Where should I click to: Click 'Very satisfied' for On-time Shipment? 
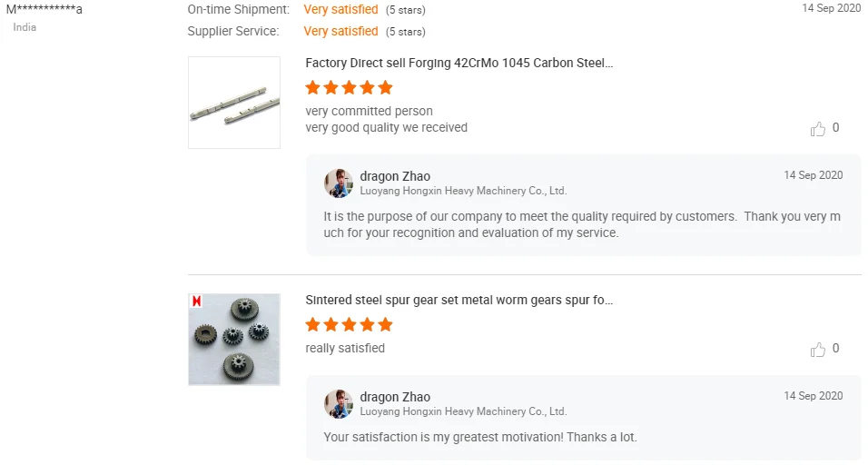click(340, 10)
